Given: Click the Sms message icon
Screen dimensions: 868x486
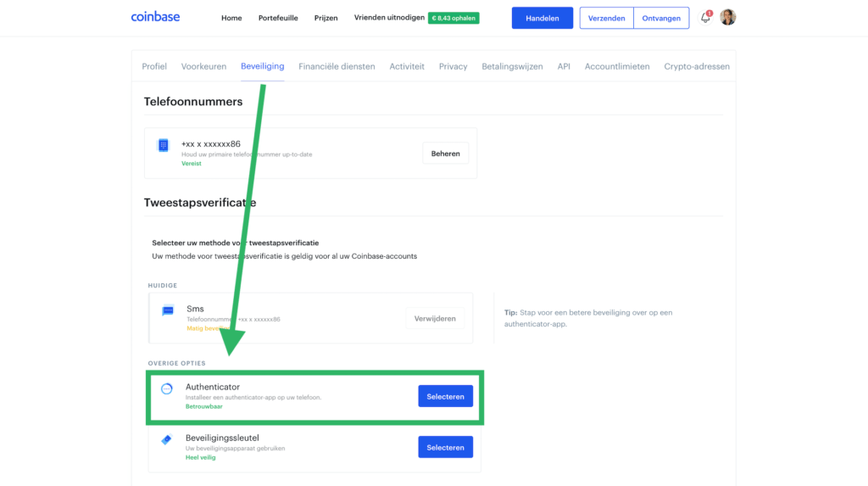Looking at the screenshot, I should tap(168, 310).
